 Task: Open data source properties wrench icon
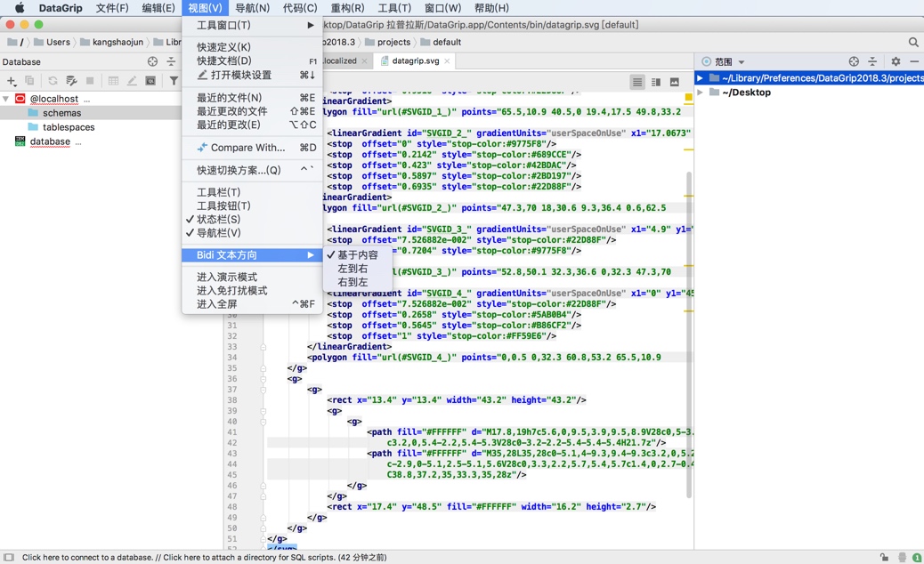(x=71, y=81)
